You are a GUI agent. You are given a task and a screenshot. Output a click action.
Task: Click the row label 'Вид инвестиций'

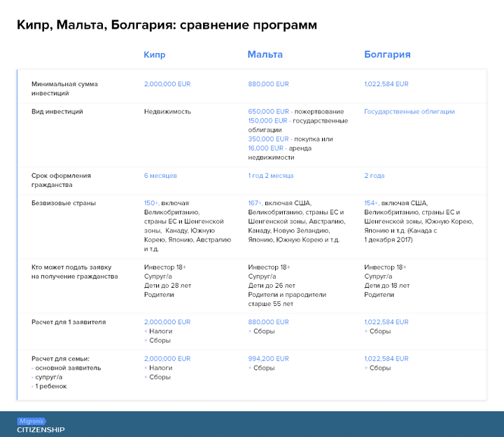tap(57, 111)
